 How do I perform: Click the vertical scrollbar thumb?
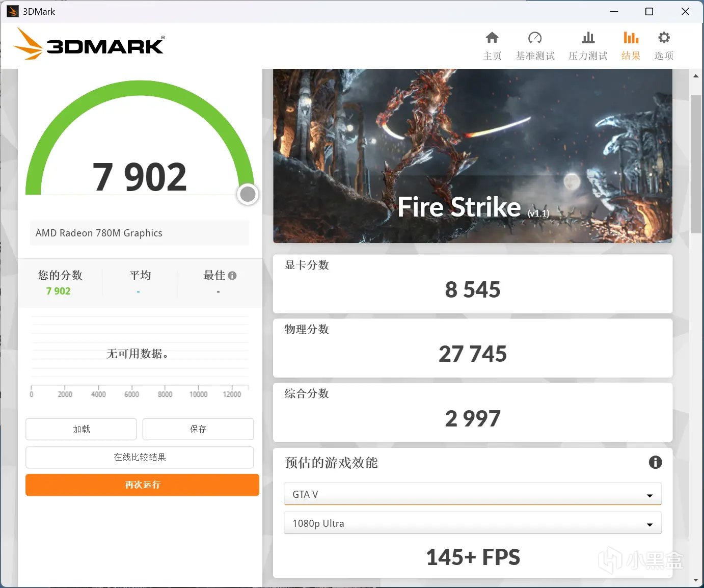pos(696,164)
